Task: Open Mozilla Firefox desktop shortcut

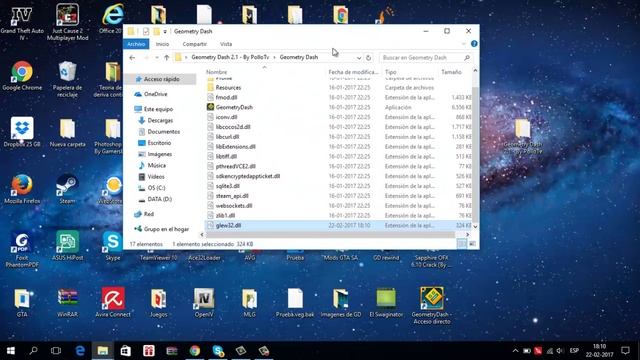Action: click(x=22, y=189)
